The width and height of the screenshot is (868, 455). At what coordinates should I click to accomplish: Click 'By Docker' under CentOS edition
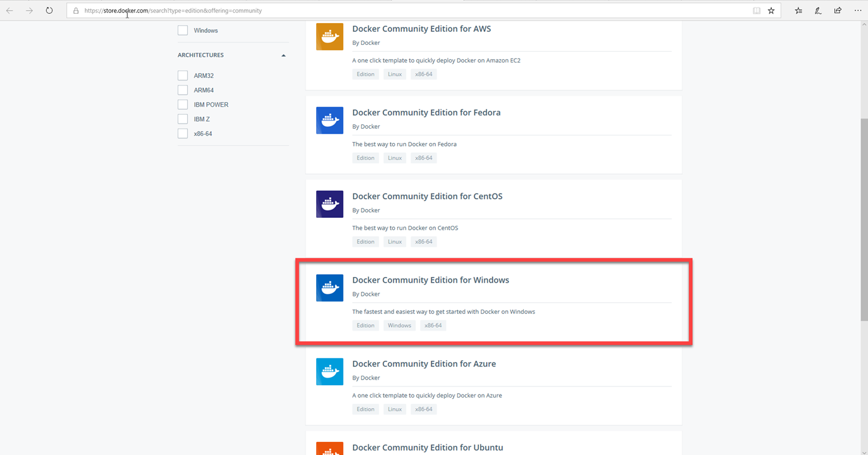pyautogui.click(x=366, y=210)
